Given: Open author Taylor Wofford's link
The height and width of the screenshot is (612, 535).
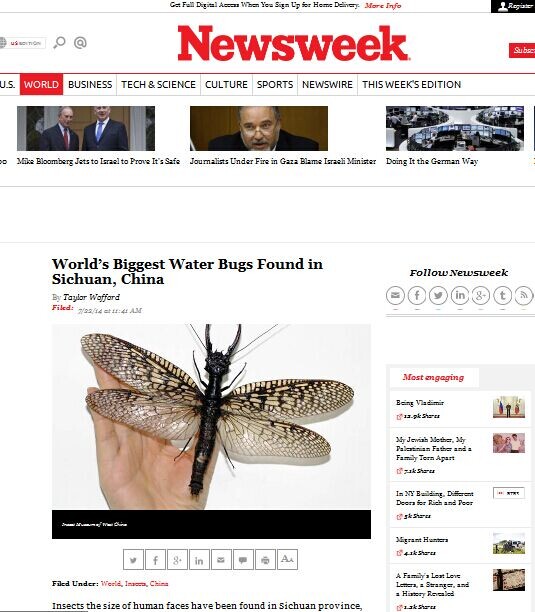Looking at the screenshot, I should [91, 297].
